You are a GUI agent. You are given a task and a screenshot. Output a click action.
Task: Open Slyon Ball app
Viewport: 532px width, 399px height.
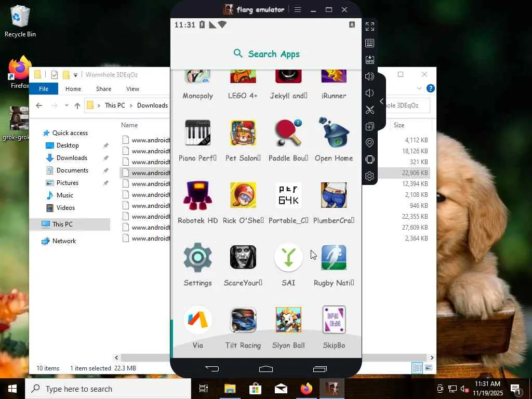click(x=288, y=320)
